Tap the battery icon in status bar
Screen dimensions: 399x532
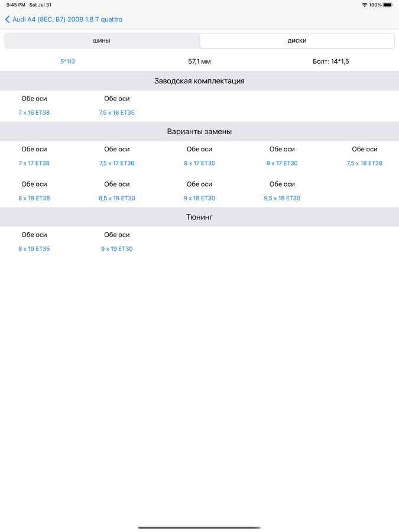tap(387, 5)
